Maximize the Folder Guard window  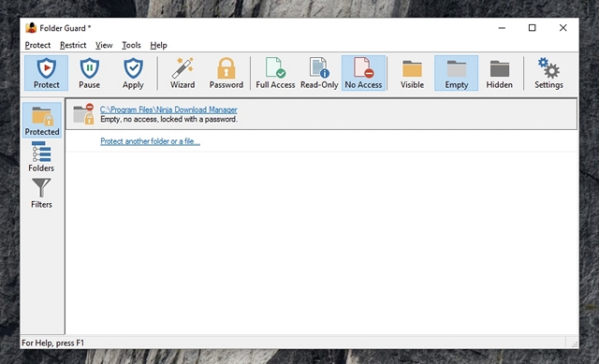tap(533, 28)
